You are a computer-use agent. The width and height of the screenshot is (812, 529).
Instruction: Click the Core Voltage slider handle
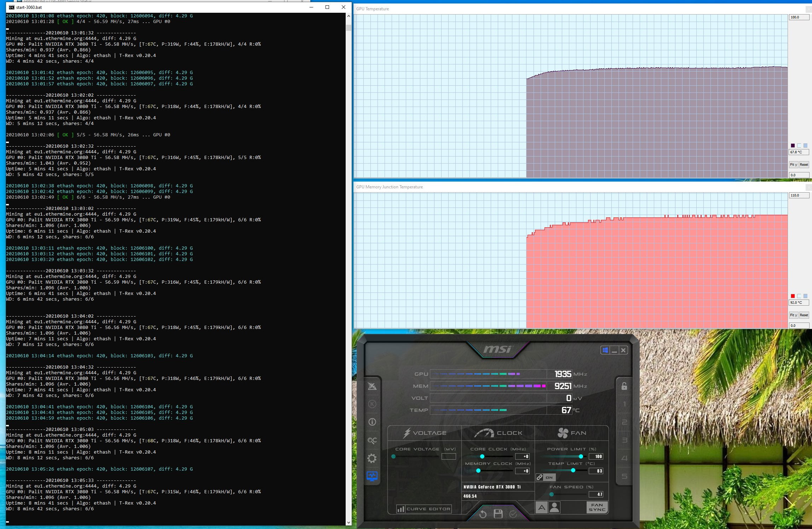393,456
